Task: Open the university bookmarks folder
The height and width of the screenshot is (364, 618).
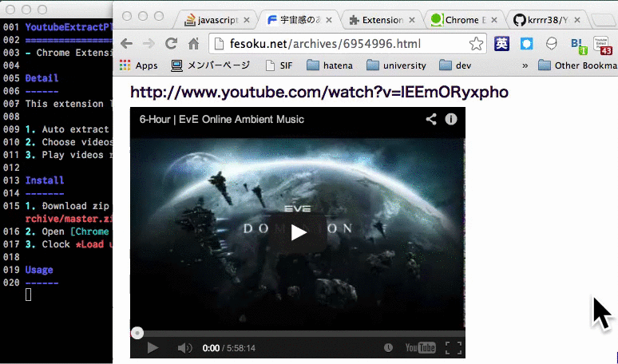Action: click(396, 65)
